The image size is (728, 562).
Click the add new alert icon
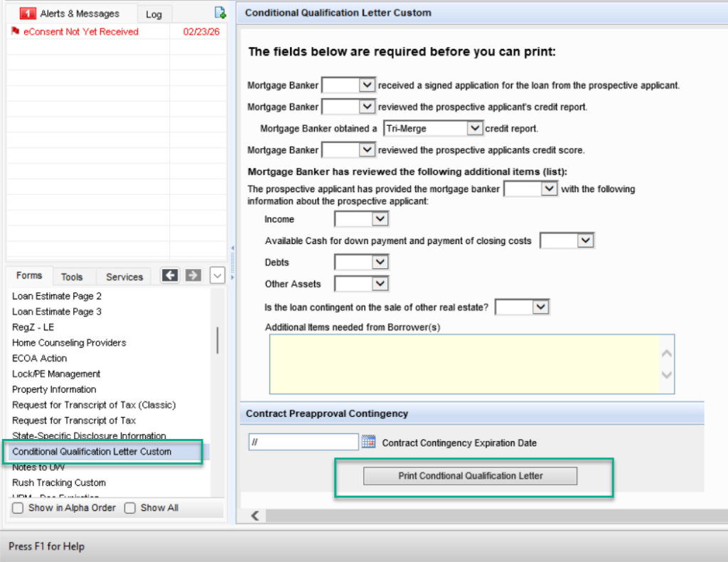coord(220,13)
